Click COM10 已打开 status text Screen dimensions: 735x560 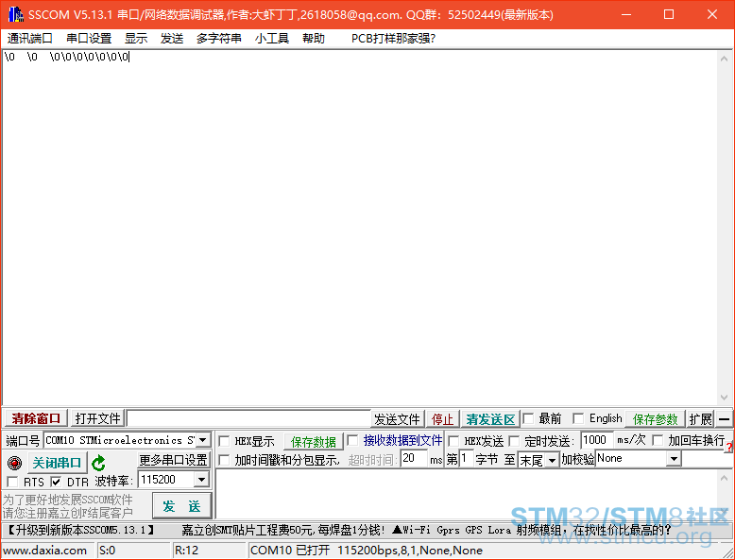(x=290, y=551)
